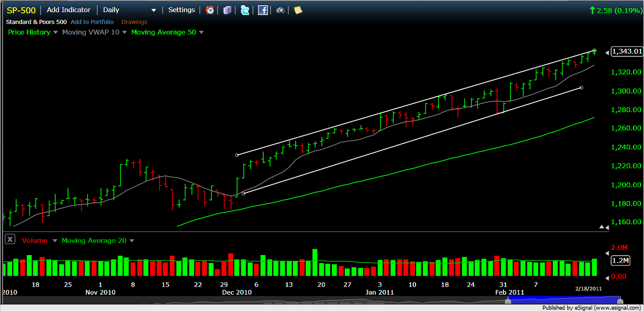Viewport: 644px width, 312px height.
Task: Click the right handle of the range slider
Action: click(620, 302)
